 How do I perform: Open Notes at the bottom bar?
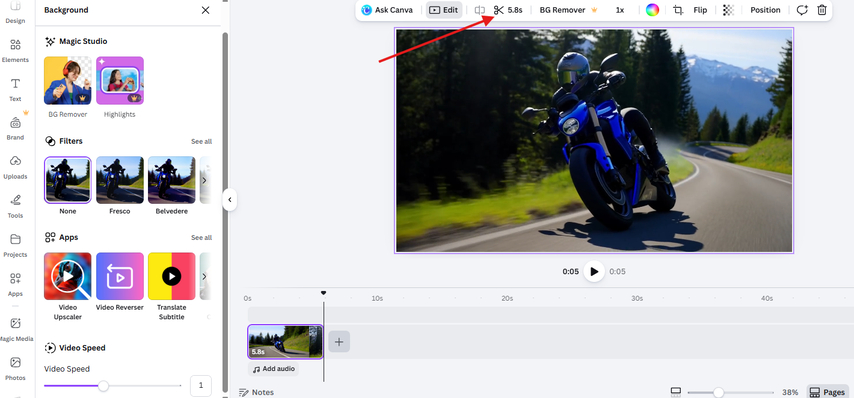pos(257,392)
